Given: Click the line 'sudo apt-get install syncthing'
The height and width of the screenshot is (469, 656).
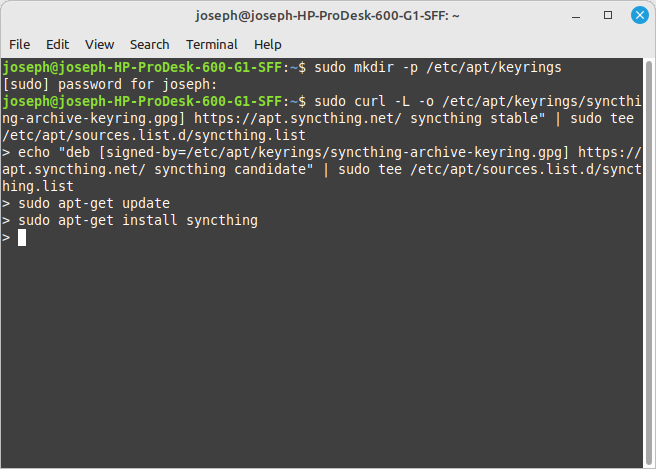Looking at the screenshot, I should tap(138, 220).
